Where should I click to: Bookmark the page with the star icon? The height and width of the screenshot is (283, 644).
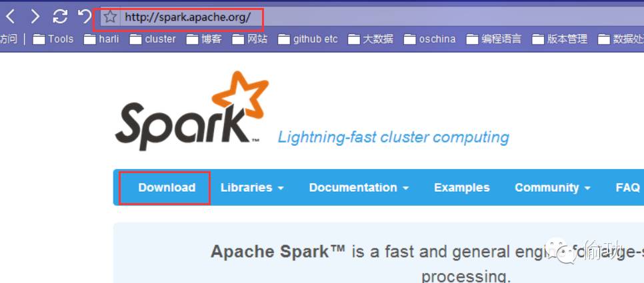(x=110, y=17)
